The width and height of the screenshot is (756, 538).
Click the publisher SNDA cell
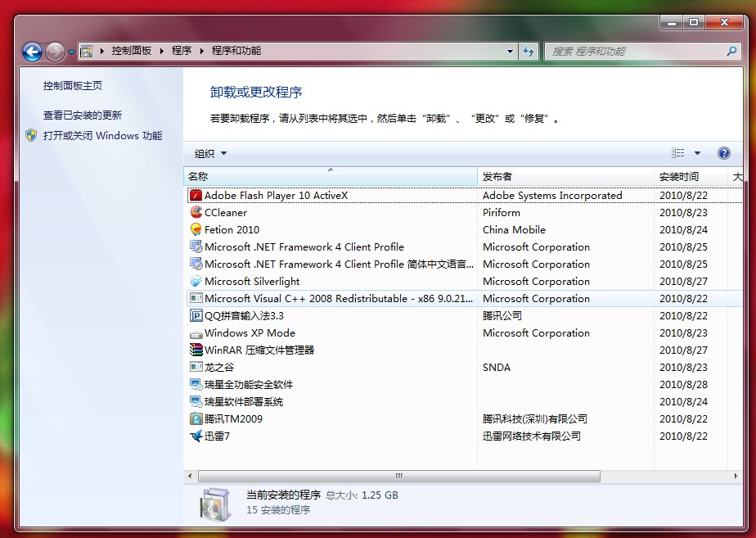[497, 367]
